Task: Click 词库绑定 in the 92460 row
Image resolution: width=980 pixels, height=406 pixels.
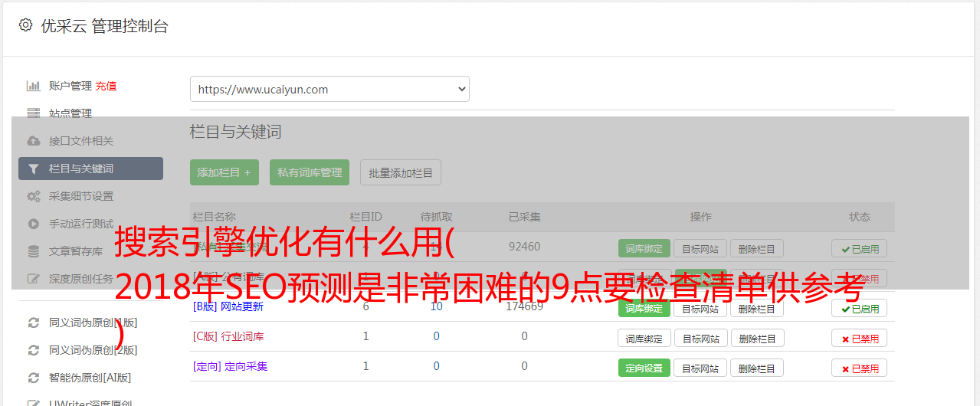Action: tap(644, 248)
